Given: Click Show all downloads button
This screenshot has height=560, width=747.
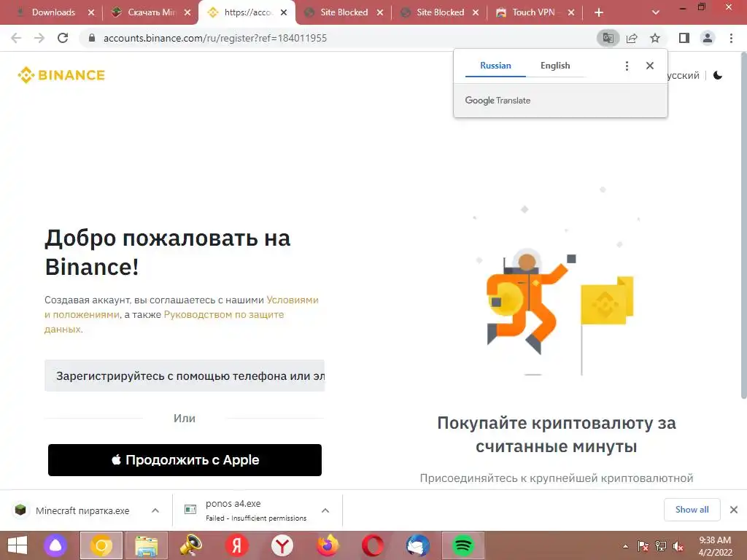Looking at the screenshot, I should coord(692,510).
